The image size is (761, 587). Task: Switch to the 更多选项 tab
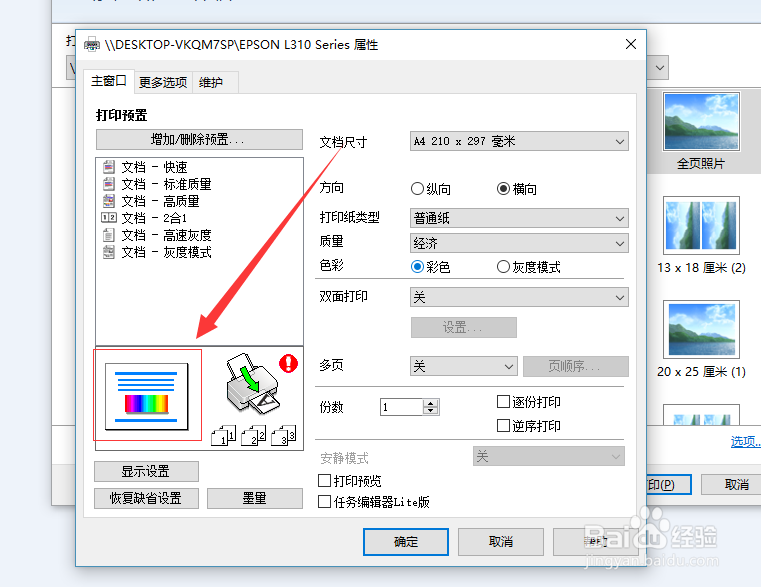tap(163, 82)
